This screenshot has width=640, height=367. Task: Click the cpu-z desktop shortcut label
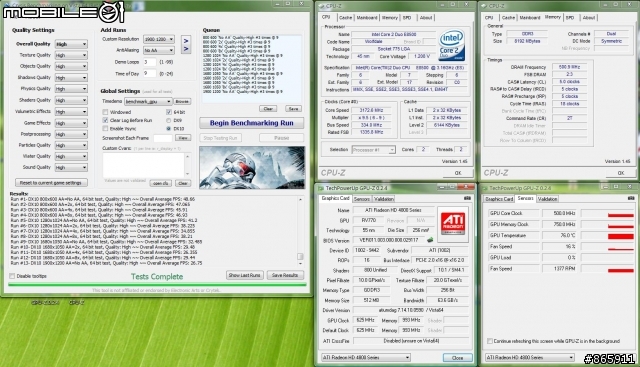click(x=76, y=302)
